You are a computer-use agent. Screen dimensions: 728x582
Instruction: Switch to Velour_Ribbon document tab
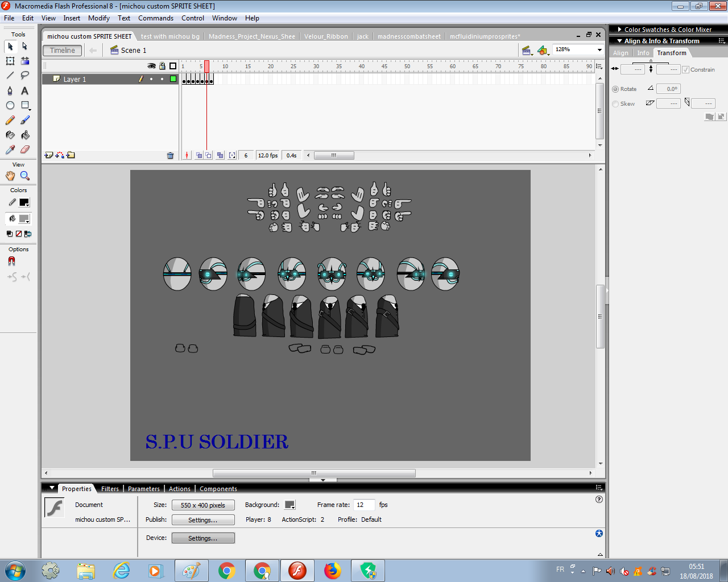(x=326, y=36)
